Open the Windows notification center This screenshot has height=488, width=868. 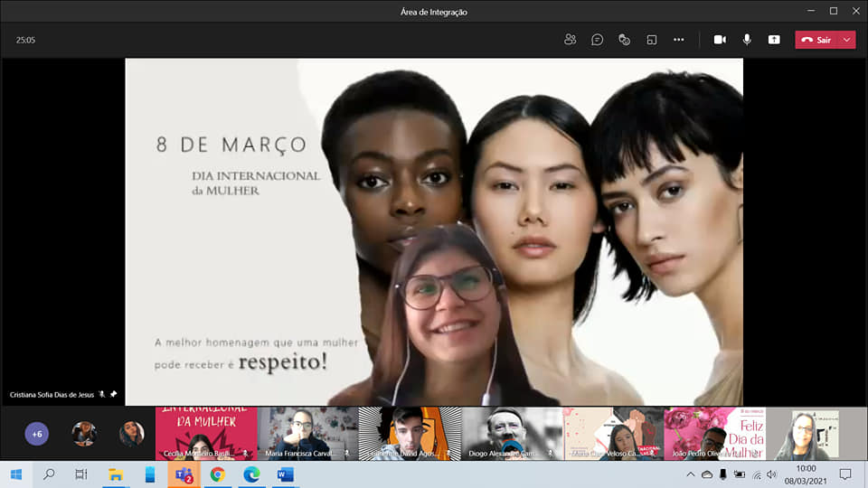coord(845,474)
